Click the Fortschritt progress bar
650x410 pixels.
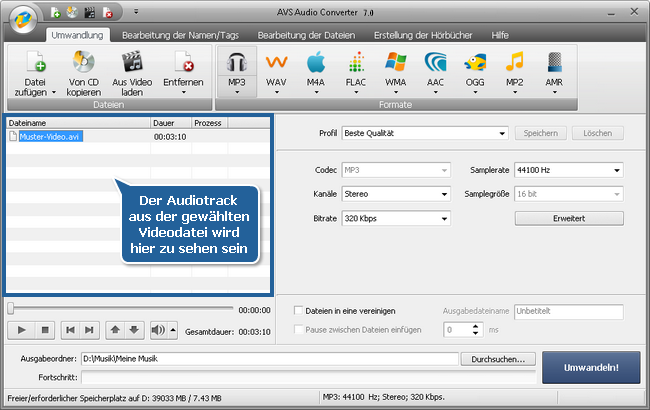point(309,377)
